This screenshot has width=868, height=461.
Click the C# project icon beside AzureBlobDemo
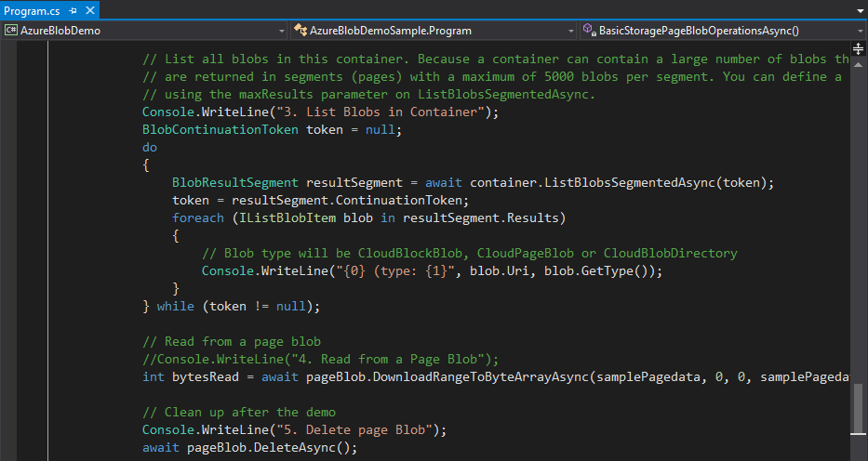(x=11, y=30)
